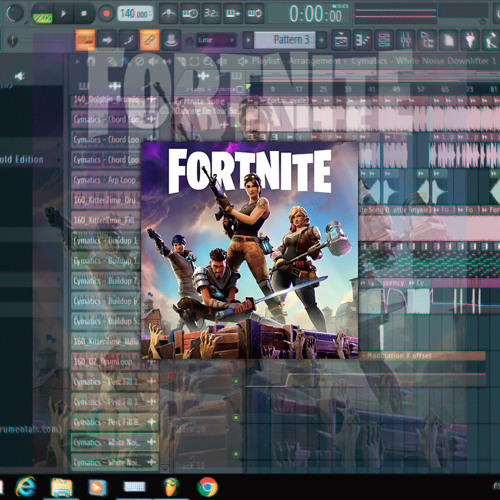Image resolution: width=500 pixels, height=500 pixels.
Task: Toggle the step editing mode icon
Action: 233,14
